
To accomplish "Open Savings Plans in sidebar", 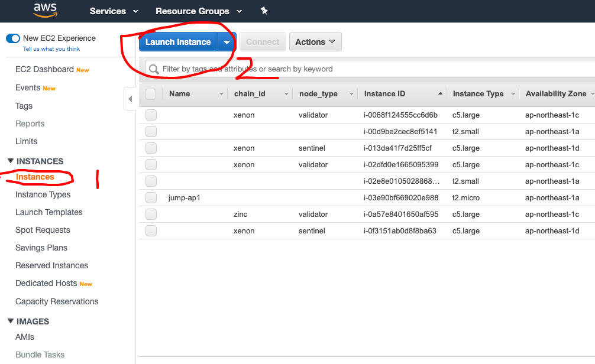I will point(41,248).
